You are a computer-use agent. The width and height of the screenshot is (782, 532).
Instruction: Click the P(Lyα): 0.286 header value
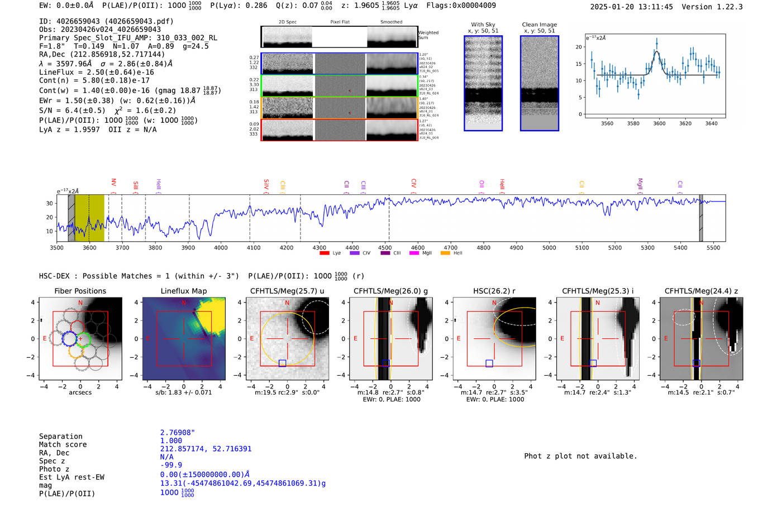pyautogui.click(x=239, y=6)
